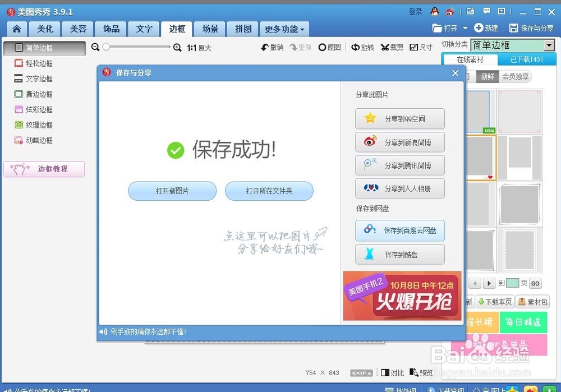Select the pink lace border thumbnail
The image size is (561, 392).
pyautogui.click(x=519, y=112)
